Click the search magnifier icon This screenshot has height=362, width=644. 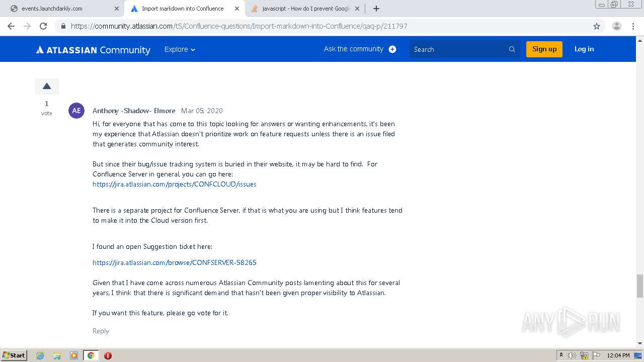[x=512, y=49]
